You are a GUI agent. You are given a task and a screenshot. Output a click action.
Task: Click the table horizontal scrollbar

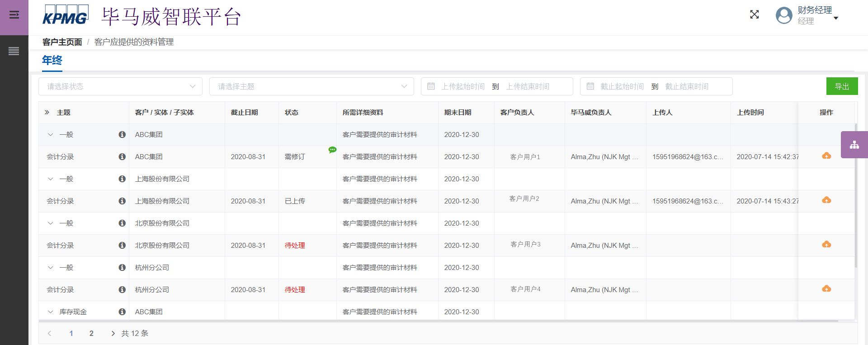click(x=439, y=321)
